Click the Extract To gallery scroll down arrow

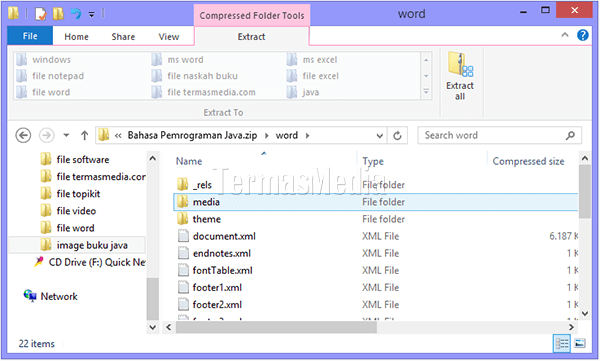pyautogui.click(x=426, y=76)
